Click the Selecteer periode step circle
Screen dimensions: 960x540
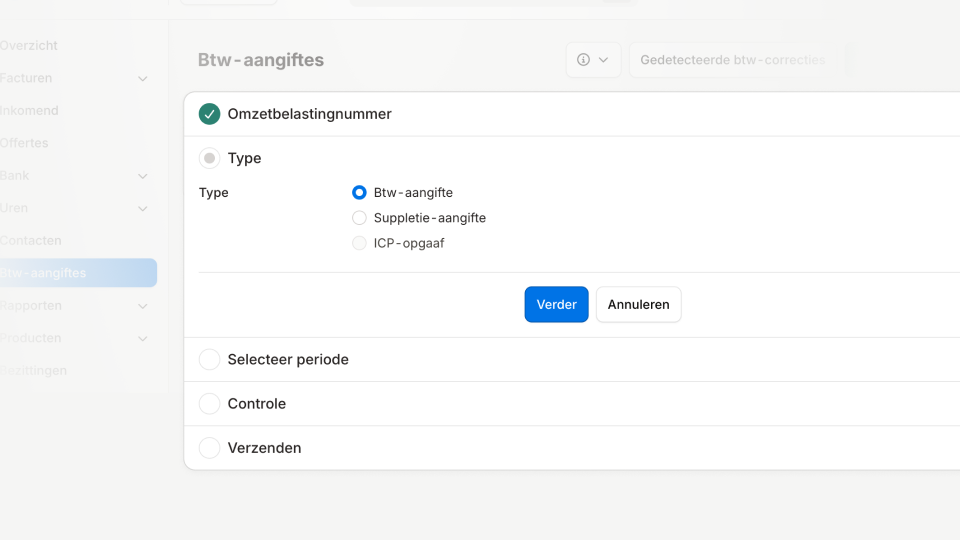coord(209,359)
